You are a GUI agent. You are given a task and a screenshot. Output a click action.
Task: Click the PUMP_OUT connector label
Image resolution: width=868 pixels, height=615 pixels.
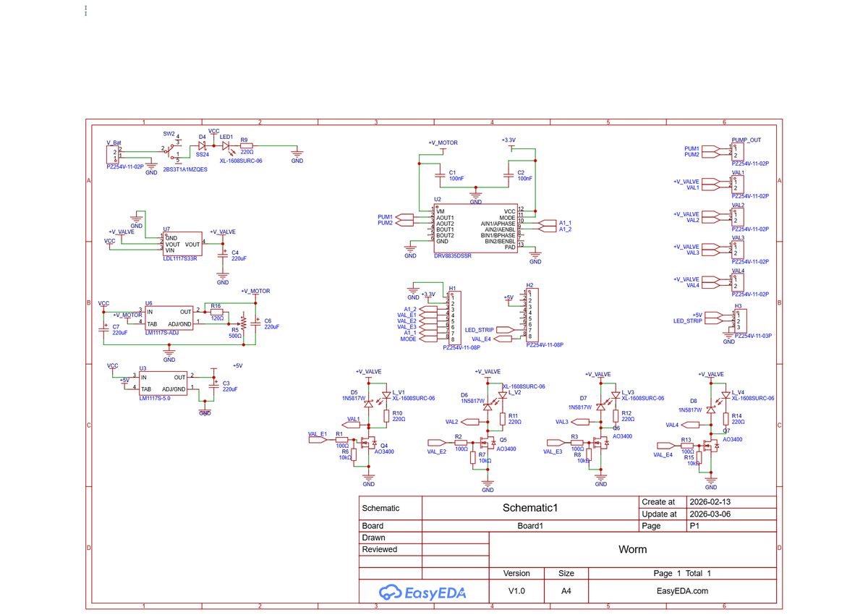pos(746,140)
